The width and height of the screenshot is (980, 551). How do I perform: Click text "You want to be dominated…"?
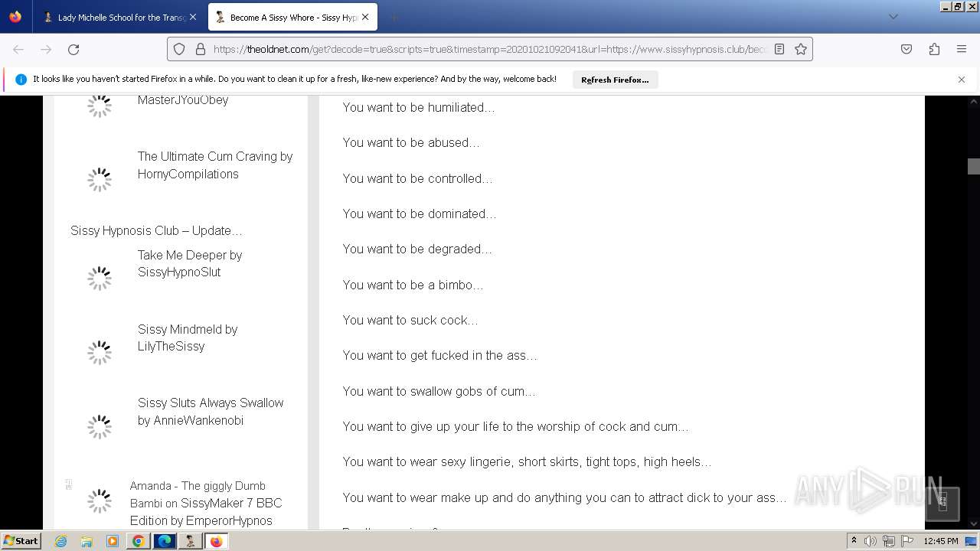pos(420,214)
